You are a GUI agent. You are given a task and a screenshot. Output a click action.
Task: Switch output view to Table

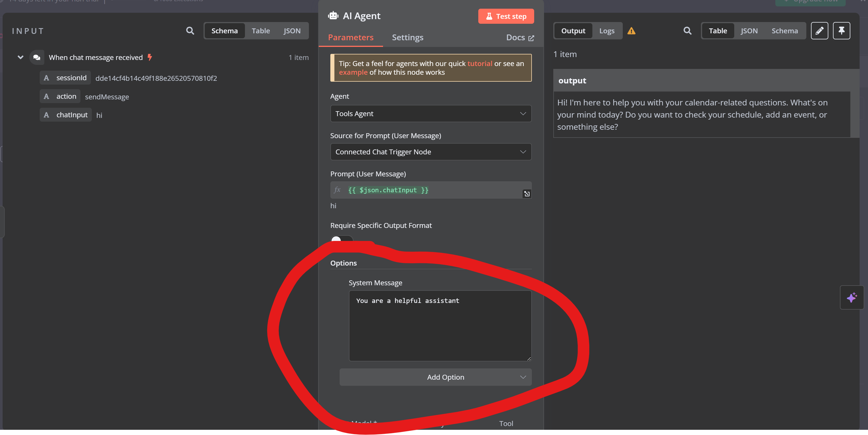pos(718,31)
